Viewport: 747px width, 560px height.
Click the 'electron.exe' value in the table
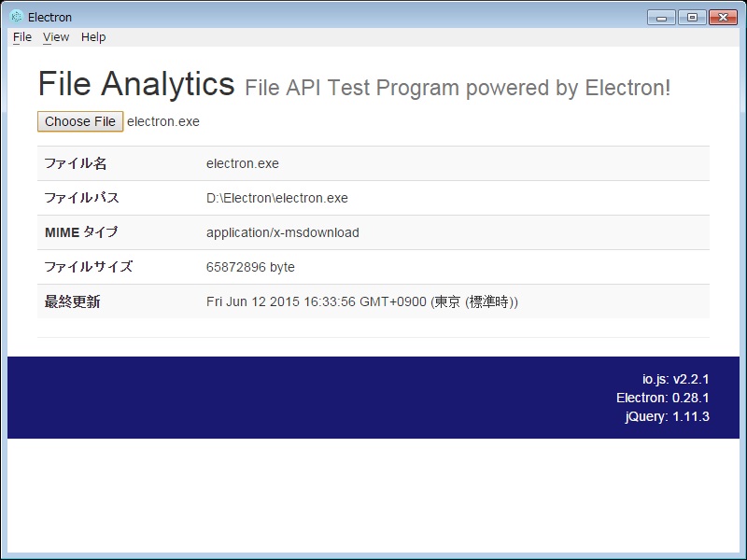click(x=243, y=164)
